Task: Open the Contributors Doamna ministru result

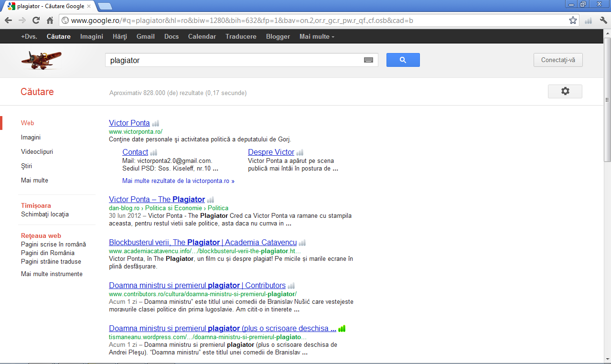Action: (197, 286)
